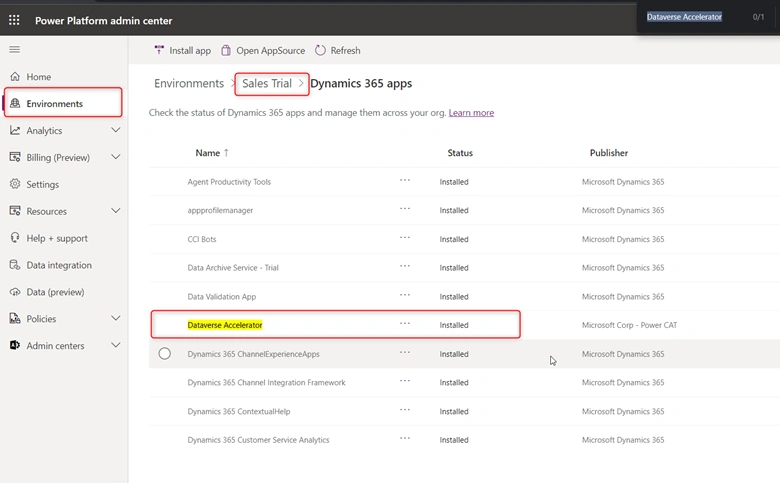
Task: Select the Dynamics 365 ChannelExperienceApps row radio button
Action: click(x=165, y=354)
